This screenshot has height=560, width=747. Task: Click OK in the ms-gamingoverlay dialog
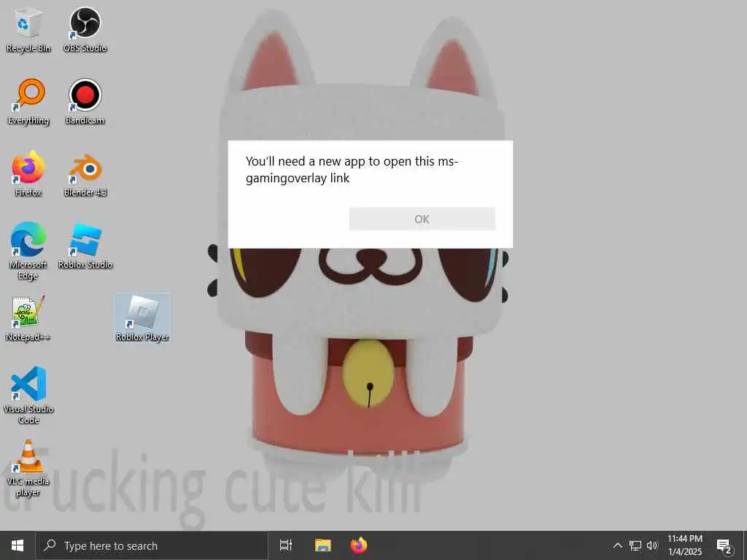[x=422, y=219]
